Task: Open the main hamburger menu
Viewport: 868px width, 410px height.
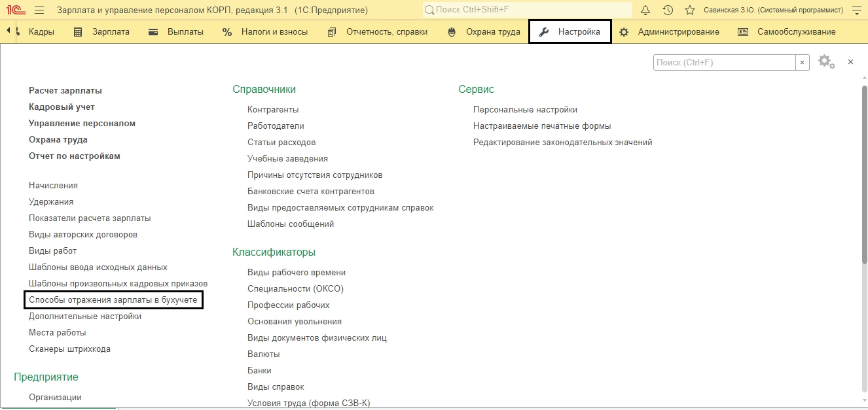Action: tap(39, 10)
